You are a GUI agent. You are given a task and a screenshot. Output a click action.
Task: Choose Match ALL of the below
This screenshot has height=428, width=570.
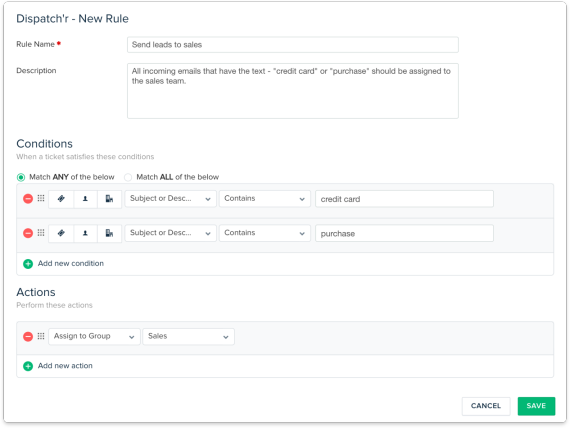[128, 177]
